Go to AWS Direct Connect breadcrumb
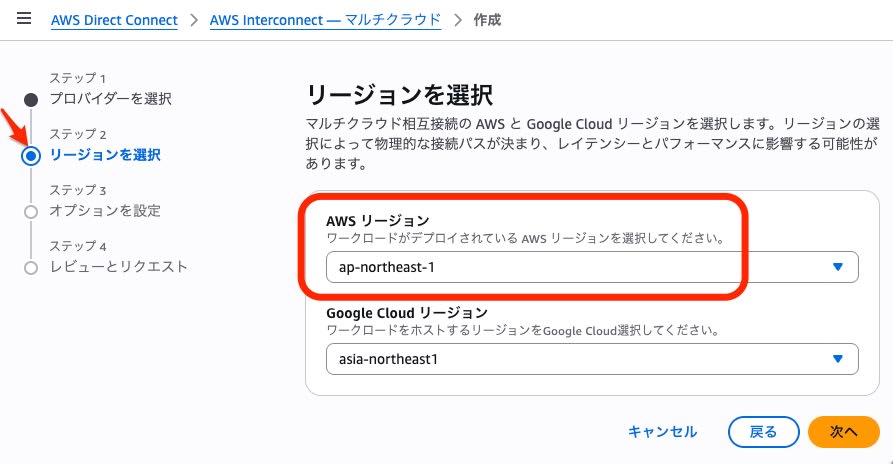 tap(114, 20)
